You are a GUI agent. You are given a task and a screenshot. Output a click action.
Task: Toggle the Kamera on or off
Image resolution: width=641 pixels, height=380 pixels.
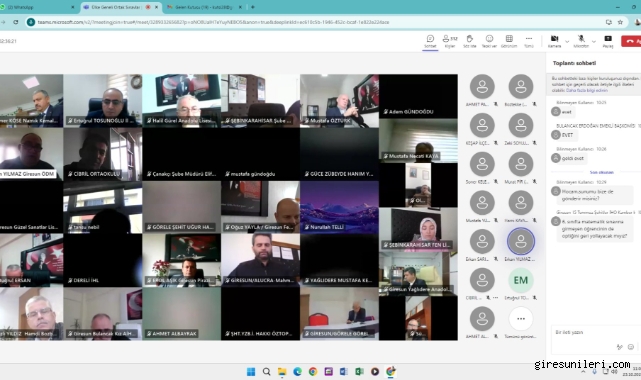554,41
